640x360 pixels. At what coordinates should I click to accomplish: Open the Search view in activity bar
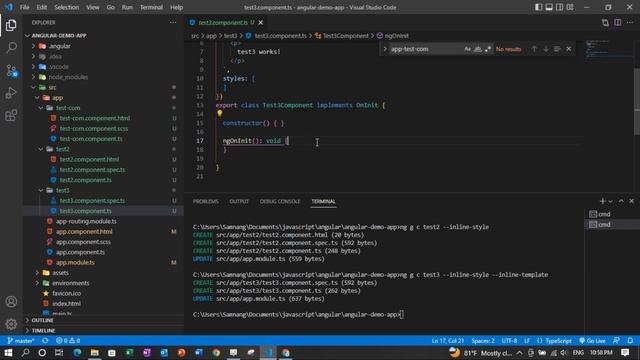coord(11,48)
